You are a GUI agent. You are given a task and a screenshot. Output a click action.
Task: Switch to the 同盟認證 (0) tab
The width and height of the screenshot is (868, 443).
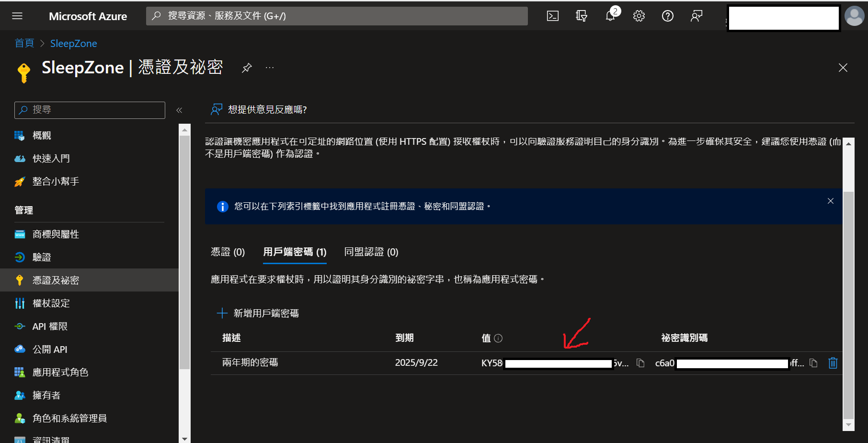(371, 252)
